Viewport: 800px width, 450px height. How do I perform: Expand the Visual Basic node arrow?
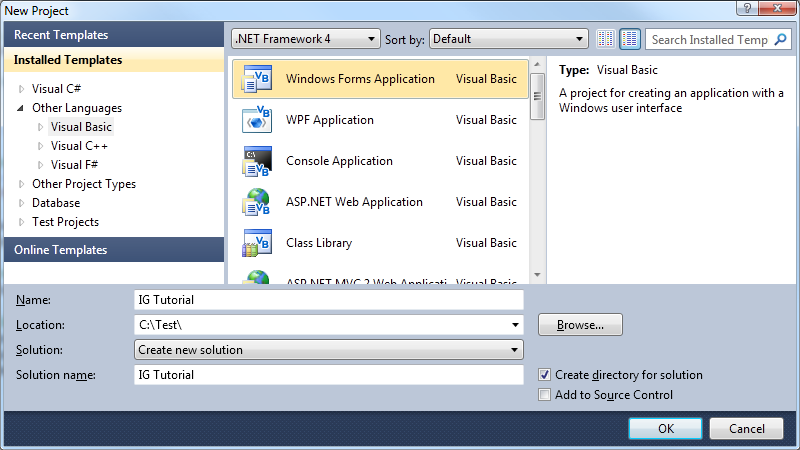(x=40, y=127)
